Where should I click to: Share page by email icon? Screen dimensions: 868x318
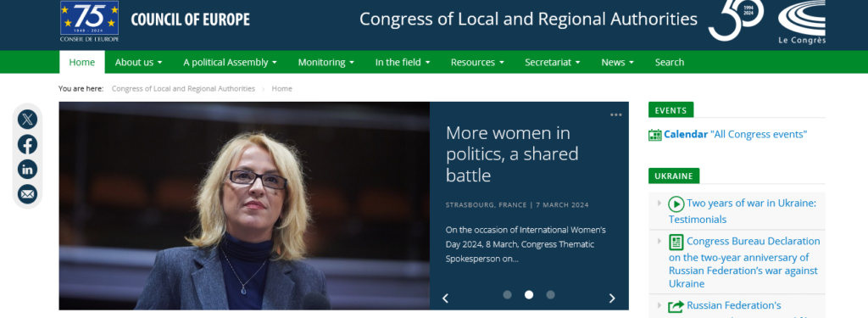click(x=27, y=194)
